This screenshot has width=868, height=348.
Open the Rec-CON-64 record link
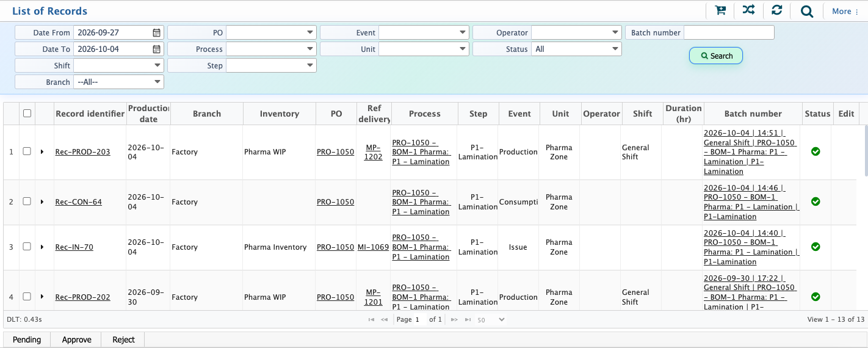[79, 201]
